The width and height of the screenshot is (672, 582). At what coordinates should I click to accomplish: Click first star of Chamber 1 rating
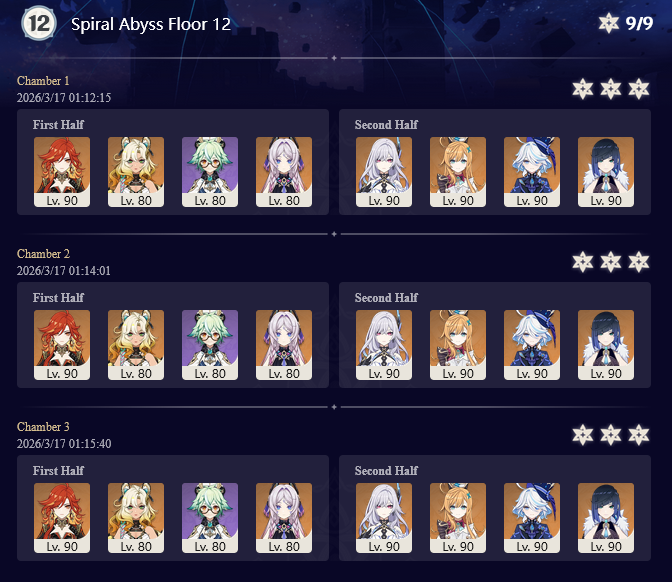click(583, 89)
